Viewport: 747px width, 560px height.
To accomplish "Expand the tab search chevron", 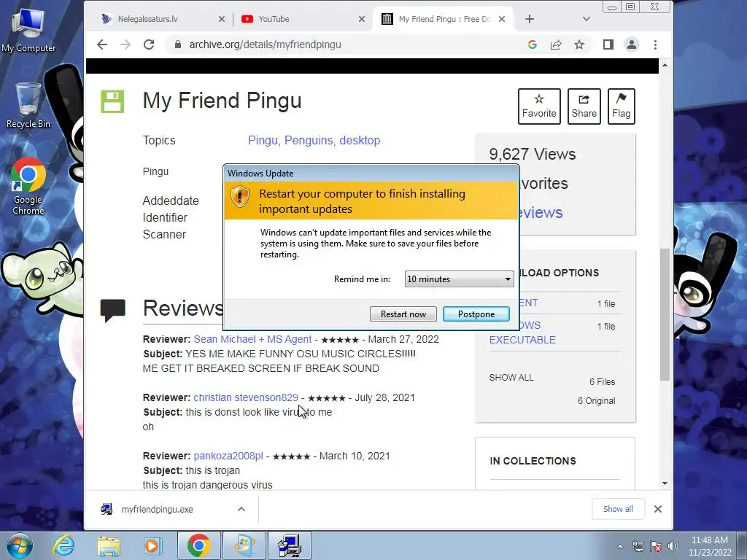I will tap(586, 19).
